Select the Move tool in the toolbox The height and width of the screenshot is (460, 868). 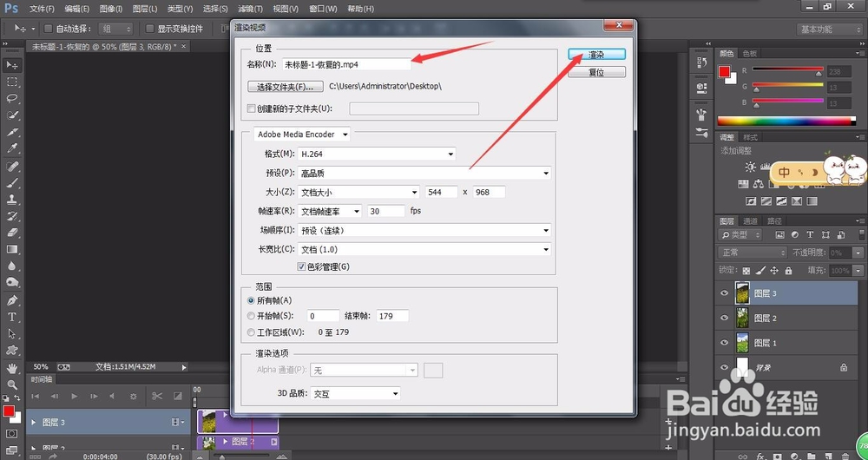point(11,65)
